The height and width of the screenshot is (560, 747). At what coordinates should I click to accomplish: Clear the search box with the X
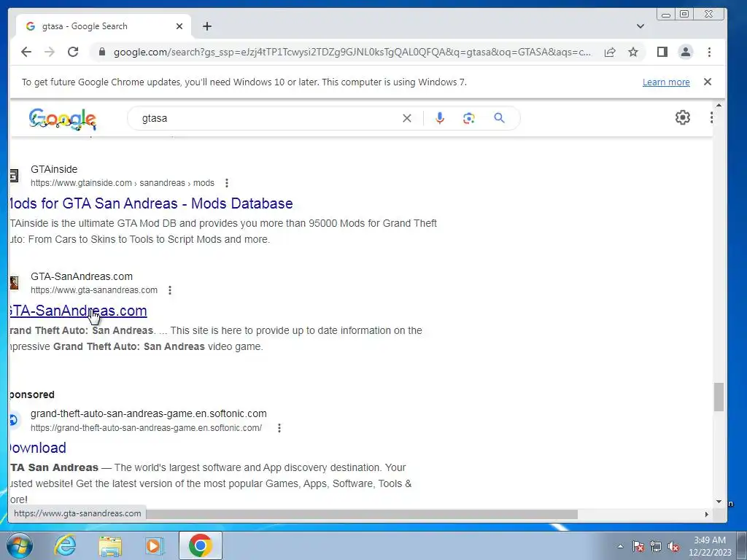(x=407, y=118)
